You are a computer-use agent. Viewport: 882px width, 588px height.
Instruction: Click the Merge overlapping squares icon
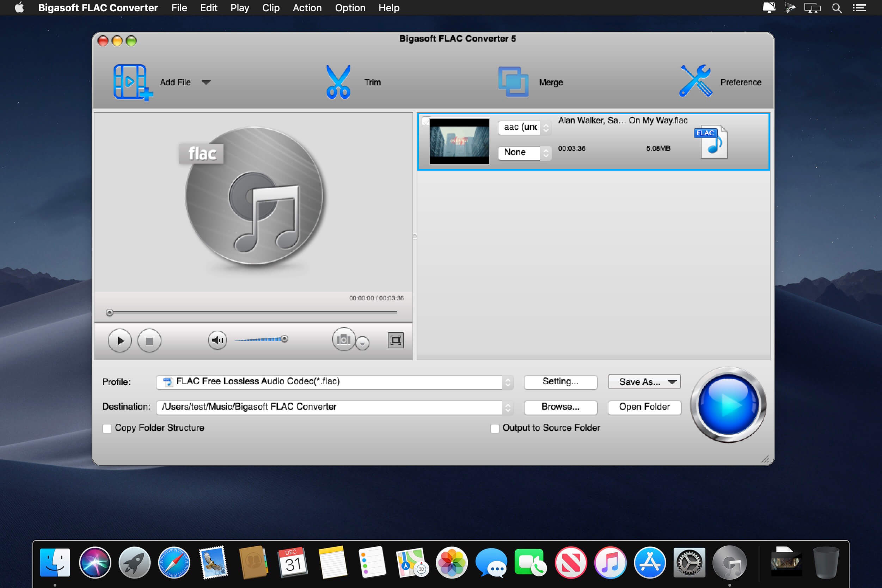[513, 82]
